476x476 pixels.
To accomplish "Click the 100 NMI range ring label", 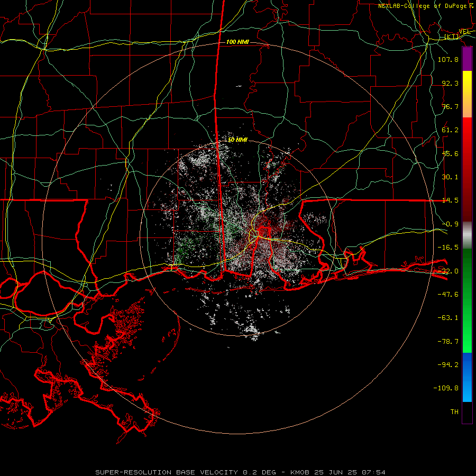I will point(237,42).
